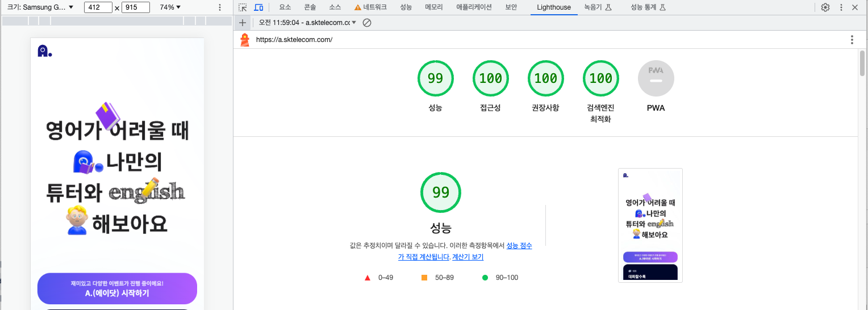868x310 pixels.
Task: Open device toolbar more options menu
Action: 220,7
